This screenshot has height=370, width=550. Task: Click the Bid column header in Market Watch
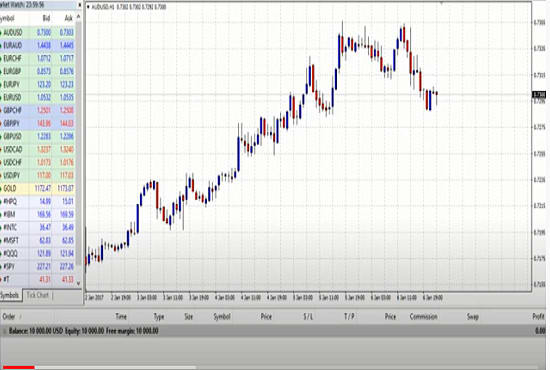(x=46, y=18)
